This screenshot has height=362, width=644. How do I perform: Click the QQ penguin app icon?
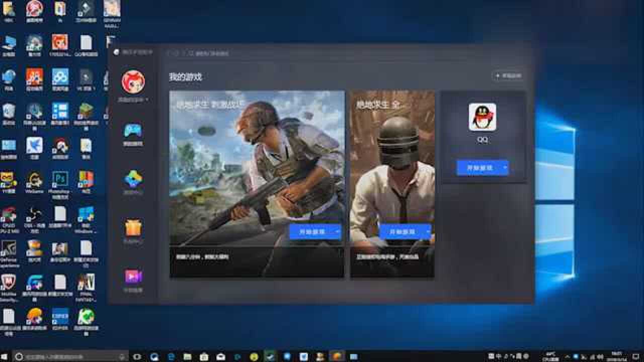(x=482, y=117)
